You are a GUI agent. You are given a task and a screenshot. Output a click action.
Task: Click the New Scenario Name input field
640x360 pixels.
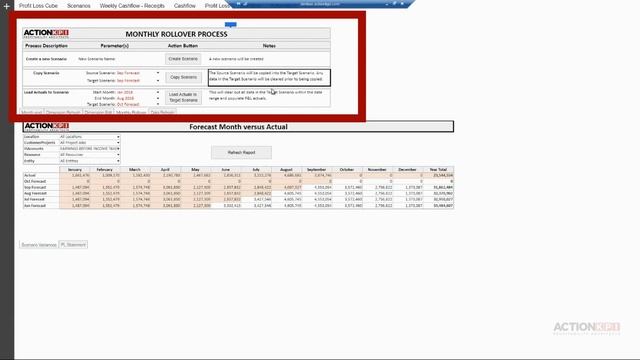(x=139, y=59)
